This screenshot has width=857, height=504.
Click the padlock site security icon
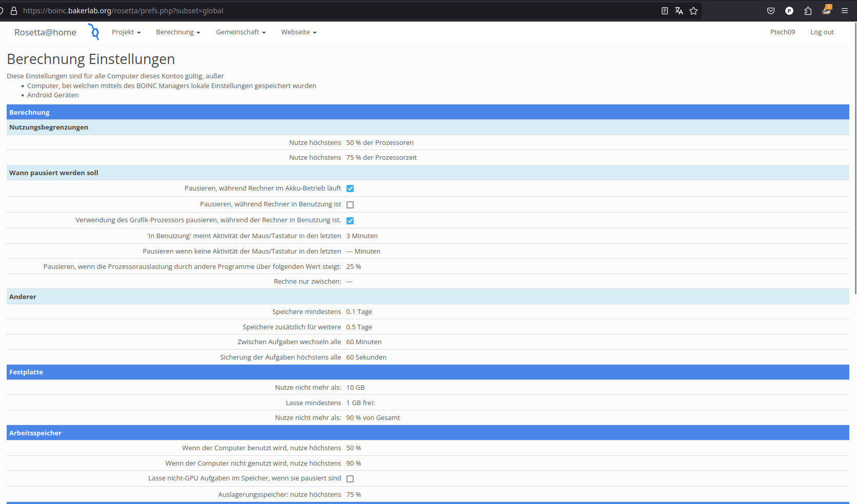pyautogui.click(x=14, y=11)
